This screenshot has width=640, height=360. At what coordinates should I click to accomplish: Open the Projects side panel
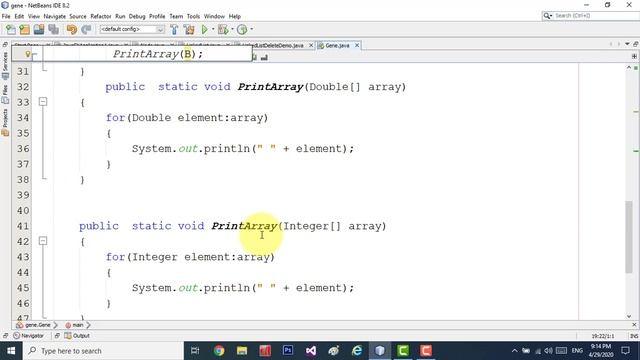point(5,122)
